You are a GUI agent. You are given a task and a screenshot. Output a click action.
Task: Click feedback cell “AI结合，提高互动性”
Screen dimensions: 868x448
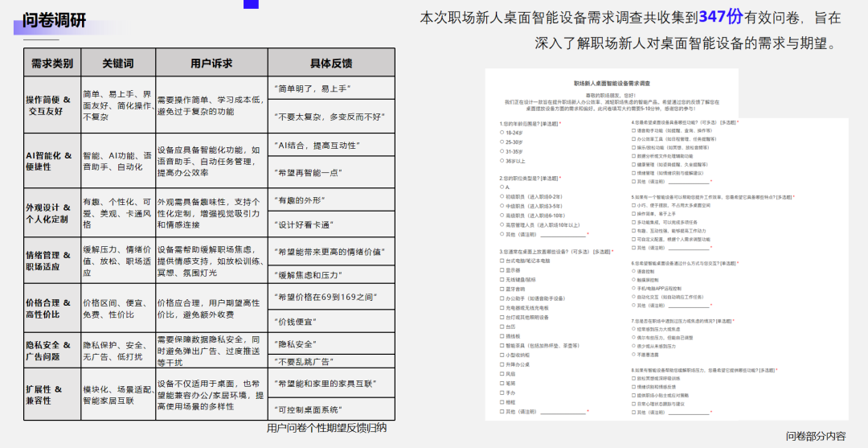pos(331,145)
